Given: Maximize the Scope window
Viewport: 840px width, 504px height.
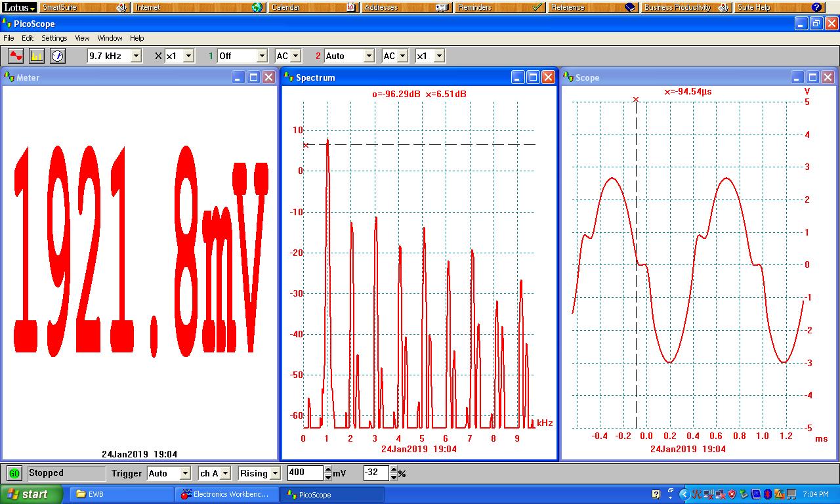Looking at the screenshot, I should tap(812, 77).
